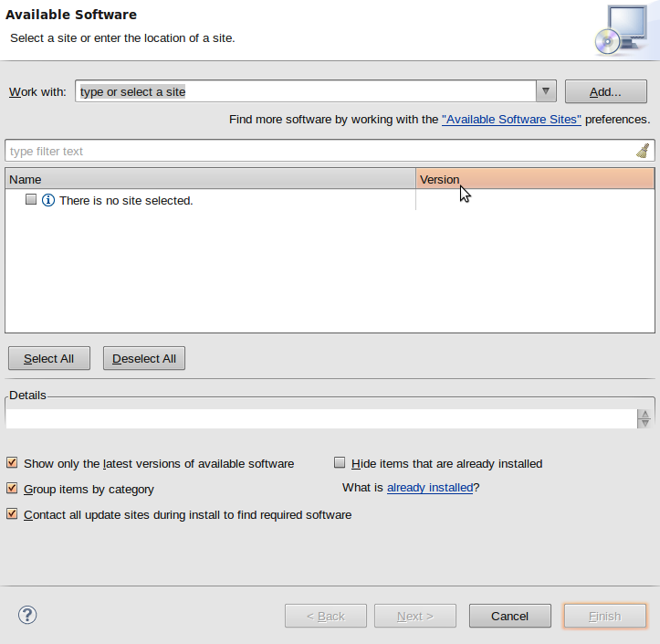The image size is (660, 644).
Task: Disable 'Show only the latest versions' checkbox
Action: click(12, 463)
